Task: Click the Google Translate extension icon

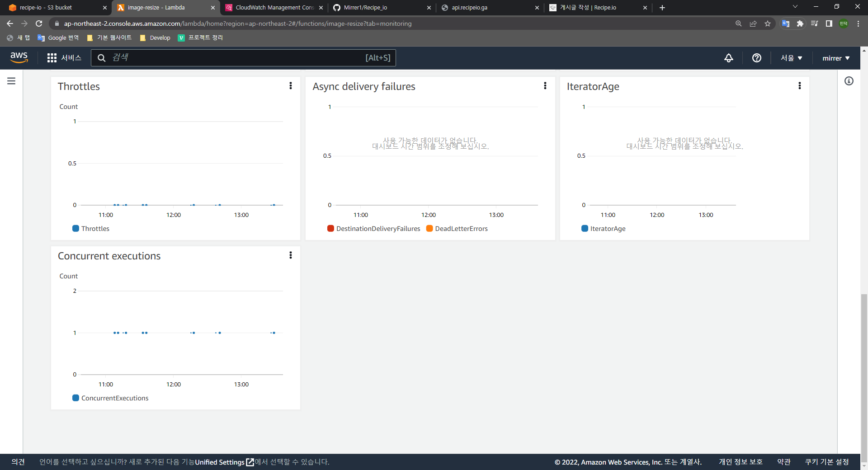Action: point(786,23)
